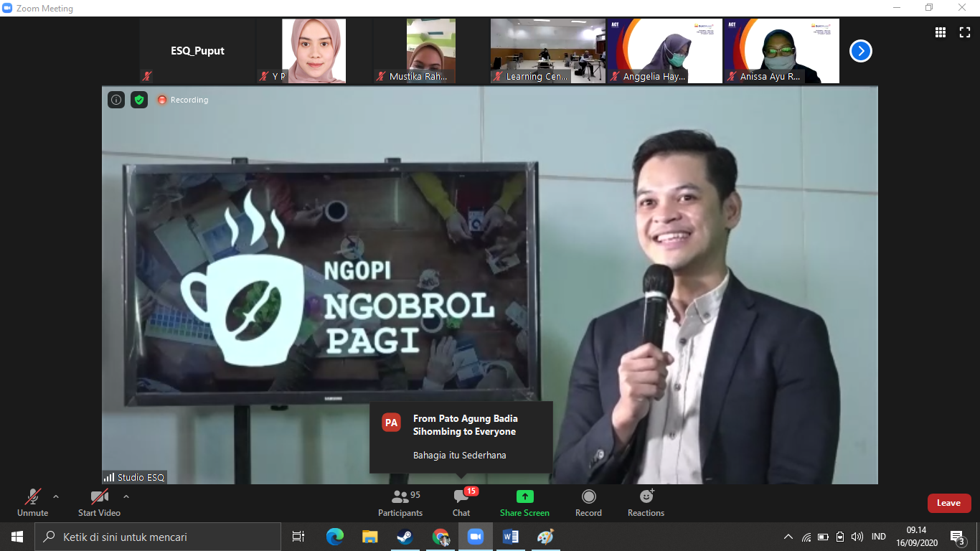Expand audio options arrow next to Unmute
The height and width of the screenshot is (551, 980).
(x=56, y=496)
